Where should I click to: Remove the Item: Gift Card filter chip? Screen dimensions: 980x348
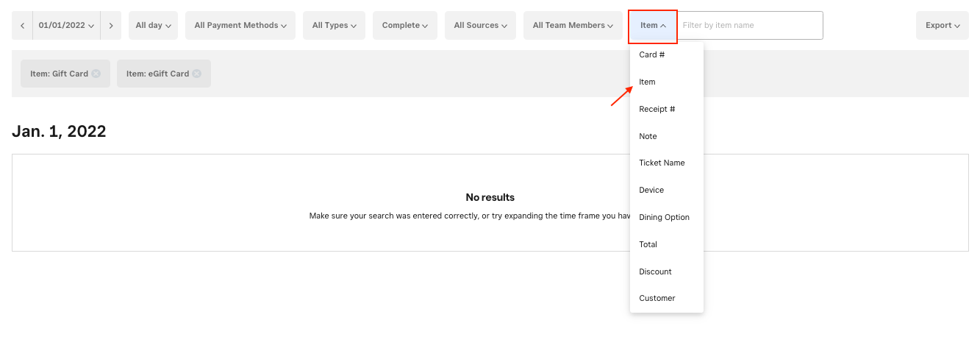96,74
